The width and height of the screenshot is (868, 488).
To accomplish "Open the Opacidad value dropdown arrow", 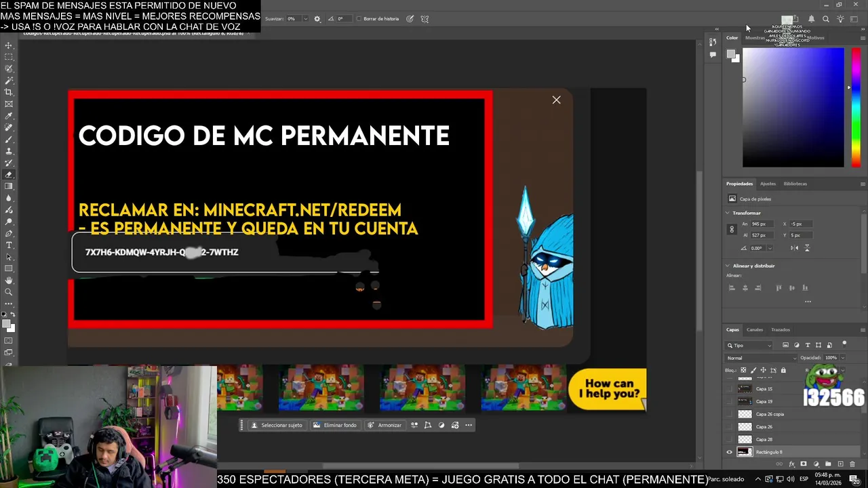I will [843, 358].
